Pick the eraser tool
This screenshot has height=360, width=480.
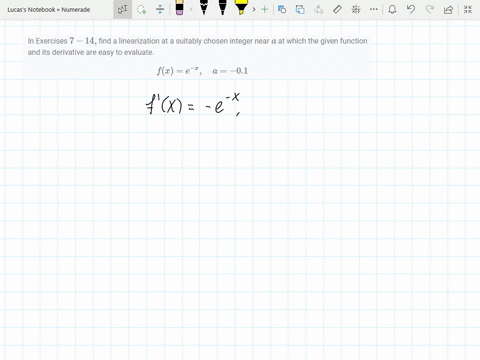pos(179,8)
